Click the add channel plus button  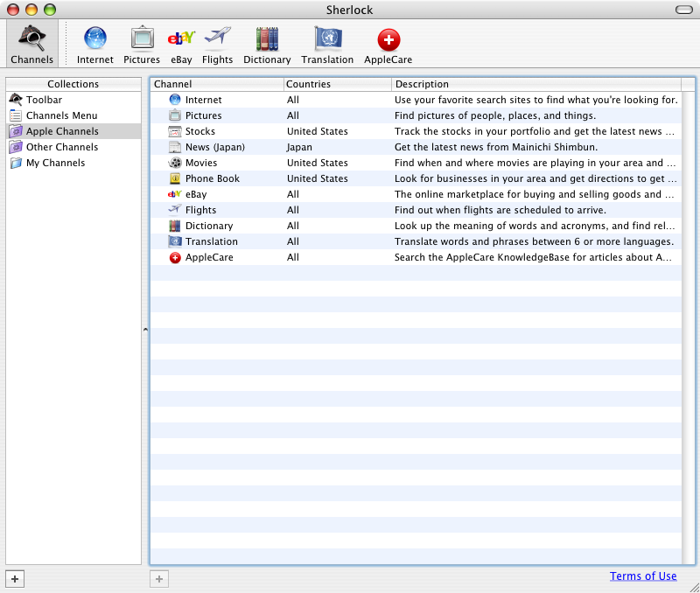159,579
